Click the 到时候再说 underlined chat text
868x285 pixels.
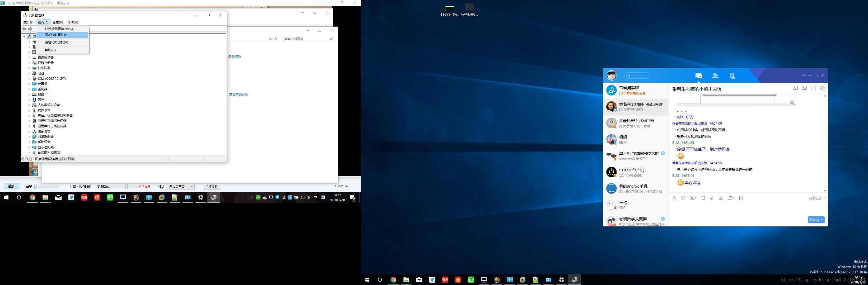[719, 149]
